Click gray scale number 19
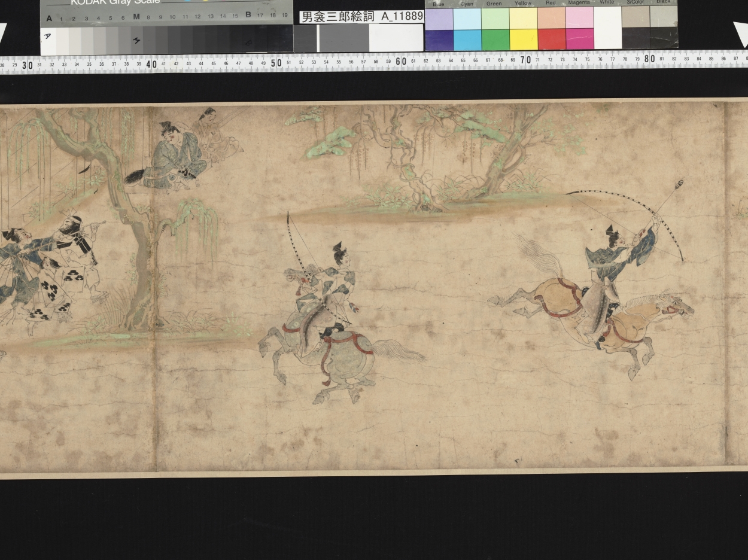Screen dimensions: 748x560 285,16
